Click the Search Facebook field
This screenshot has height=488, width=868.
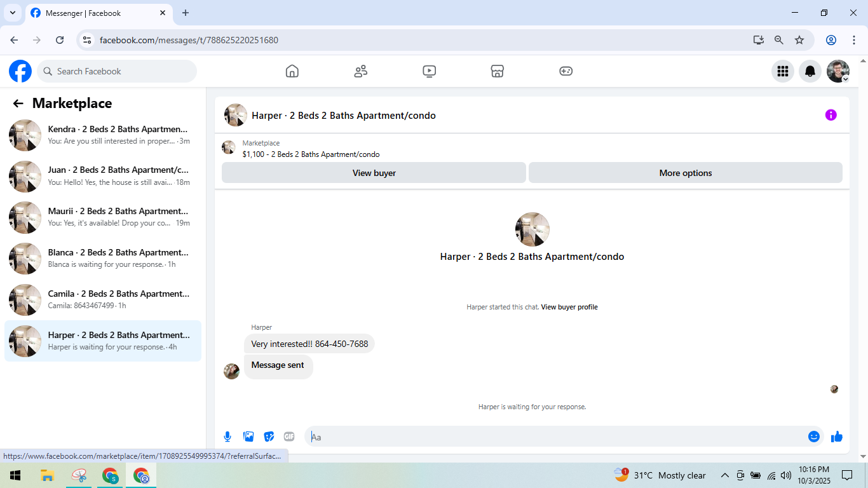click(117, 71)
